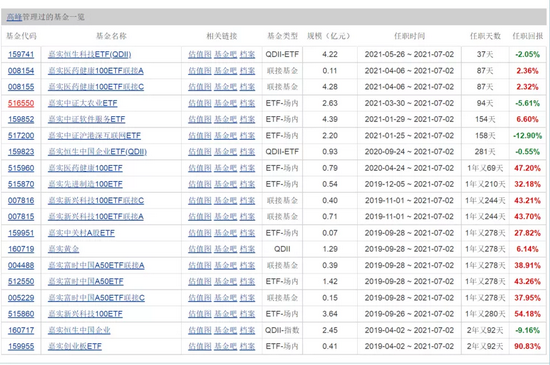Screen dimensions: 550x365
Task: Open the 嘉实黄金 fund name link
Action: (x=63, y=249)
